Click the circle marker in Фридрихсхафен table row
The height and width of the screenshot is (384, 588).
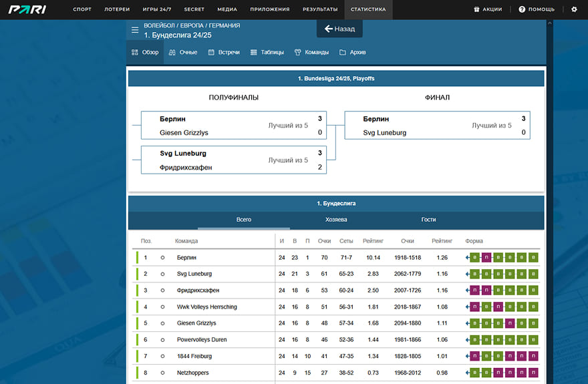162,291
